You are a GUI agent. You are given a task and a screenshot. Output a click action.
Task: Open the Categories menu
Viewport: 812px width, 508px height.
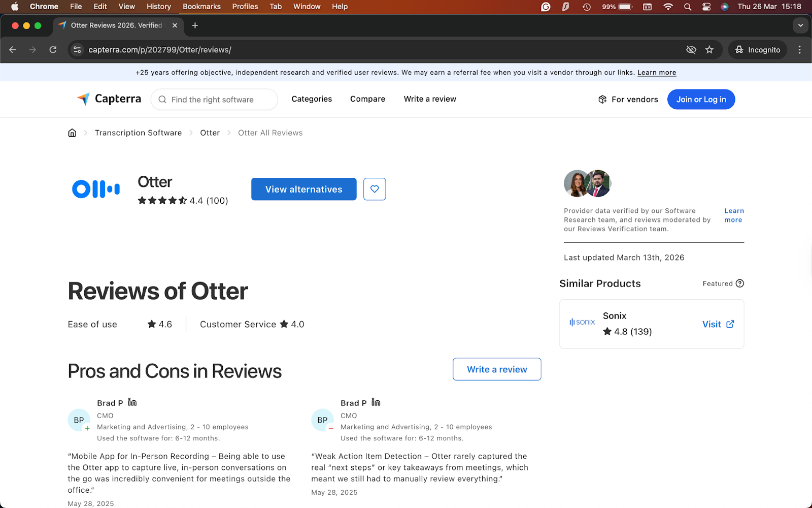(x=312, y=99)
